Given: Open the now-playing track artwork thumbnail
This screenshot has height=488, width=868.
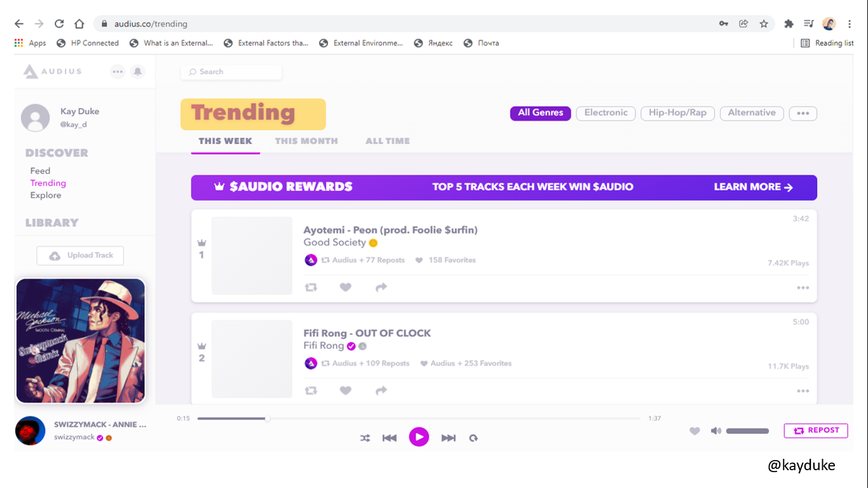Looking at the screenshot, I should click(x=30, y=431).
